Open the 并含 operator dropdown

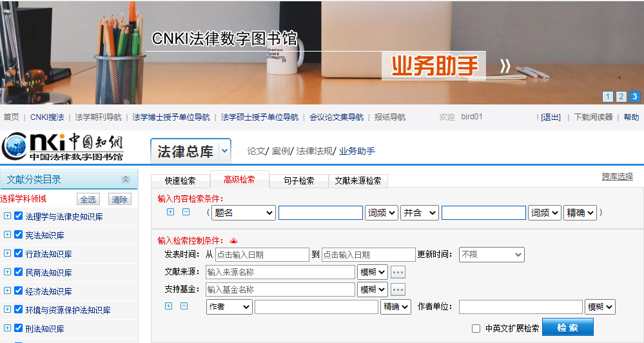(420, 213)
